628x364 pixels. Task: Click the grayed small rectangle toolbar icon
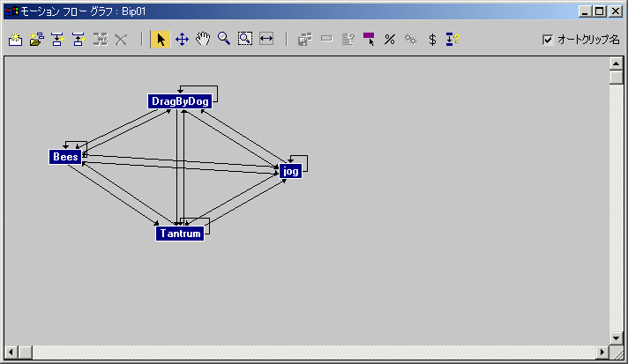[x=327, y=39]
